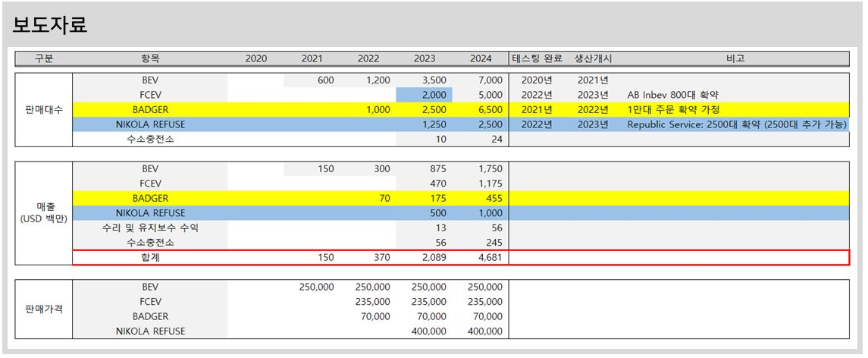The height and width of the screenshot is (358, 868).
Task: Click the 1,175 FCEV revenue cell
Action: coord(490,184)
